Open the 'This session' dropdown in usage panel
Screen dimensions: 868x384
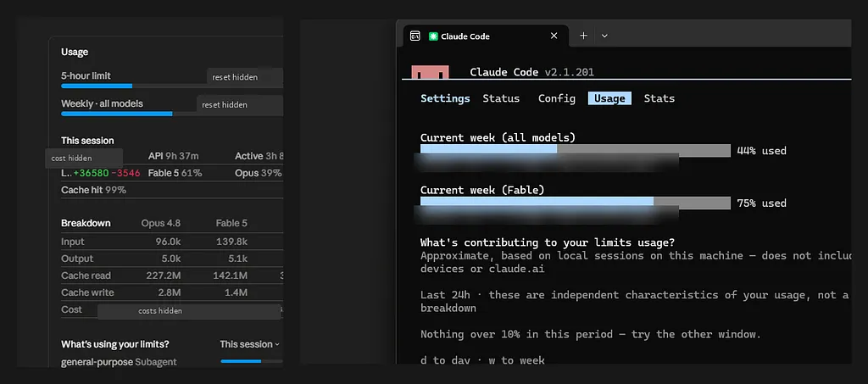250,344
